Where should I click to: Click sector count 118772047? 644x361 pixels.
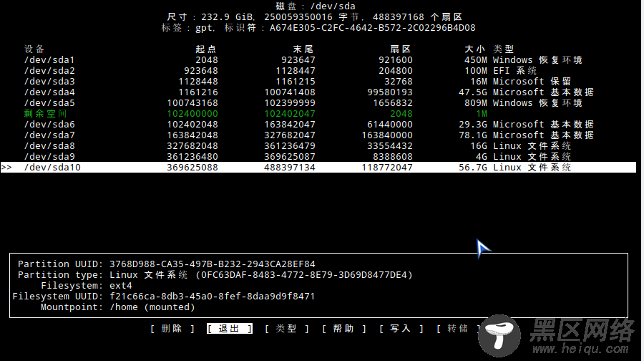coord(387,168)
